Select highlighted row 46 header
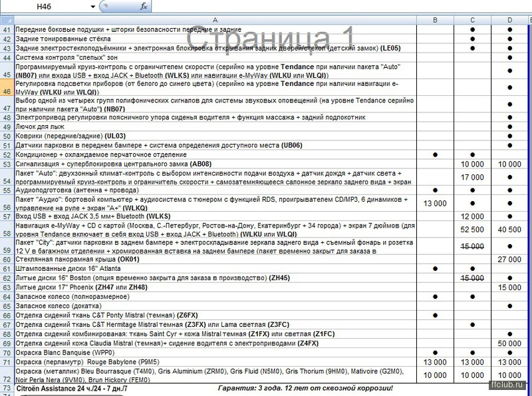 (7, 88)
